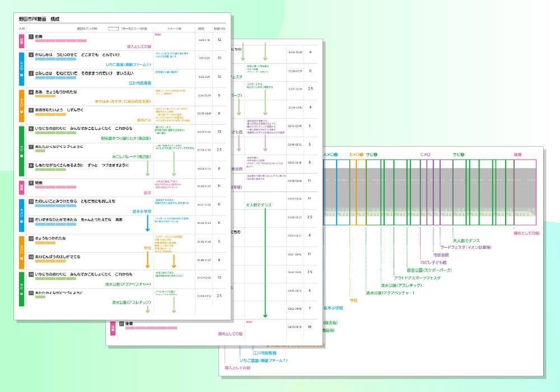Click the 野田市PR動画 構成 page title
Image resolution: width=560 pixels, height=392 pixels.
pos(43,20)
